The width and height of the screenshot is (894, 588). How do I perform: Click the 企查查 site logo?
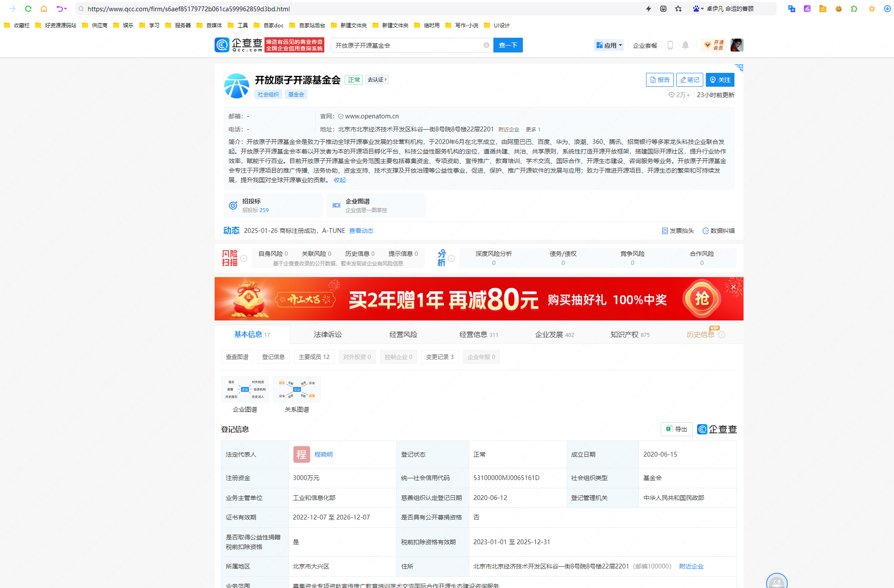click(238, 45)
